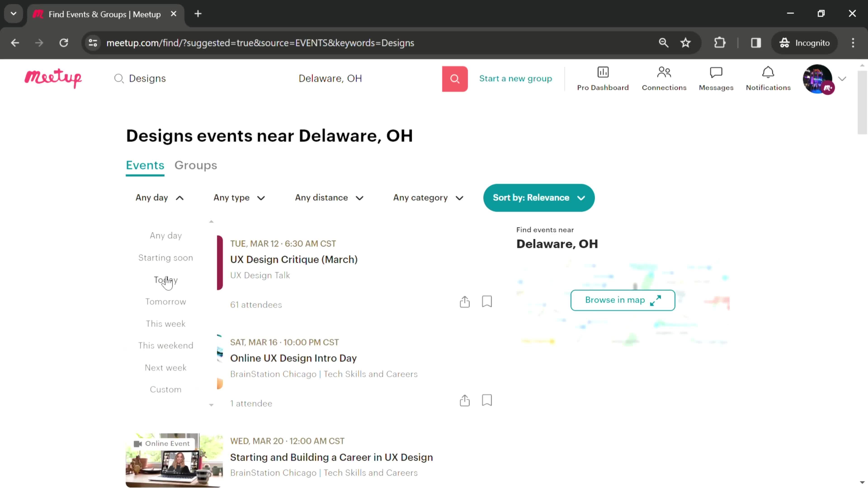Select Tomorrow option

click(x=165, y=301)
